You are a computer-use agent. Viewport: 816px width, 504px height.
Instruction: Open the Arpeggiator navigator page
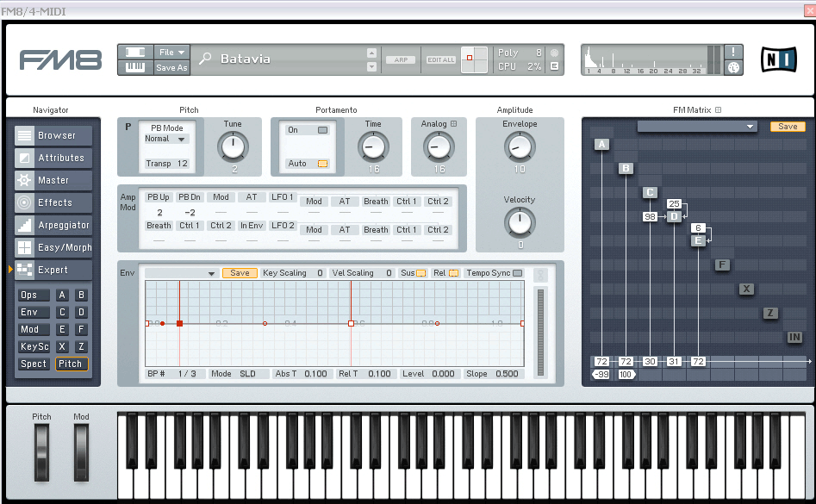coord(53,225)
